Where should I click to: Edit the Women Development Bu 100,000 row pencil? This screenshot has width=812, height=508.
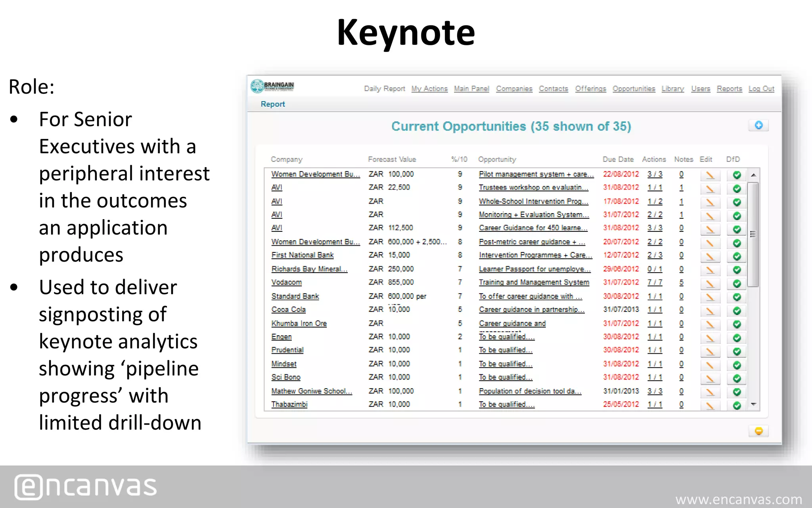click(710, 175)
